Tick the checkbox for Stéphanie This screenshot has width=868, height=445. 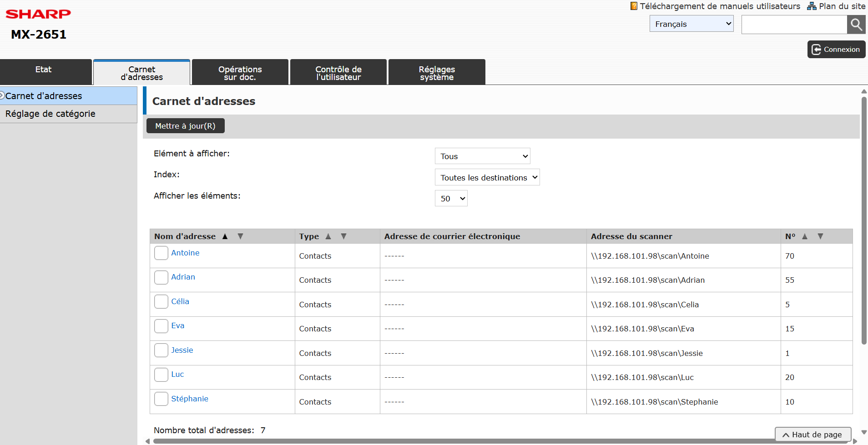click(161, 399)
